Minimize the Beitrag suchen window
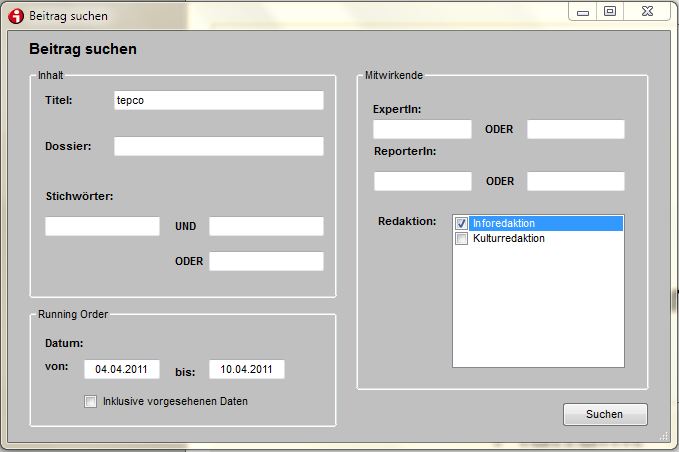Screen dimensions: 679x452 (583, 12)
